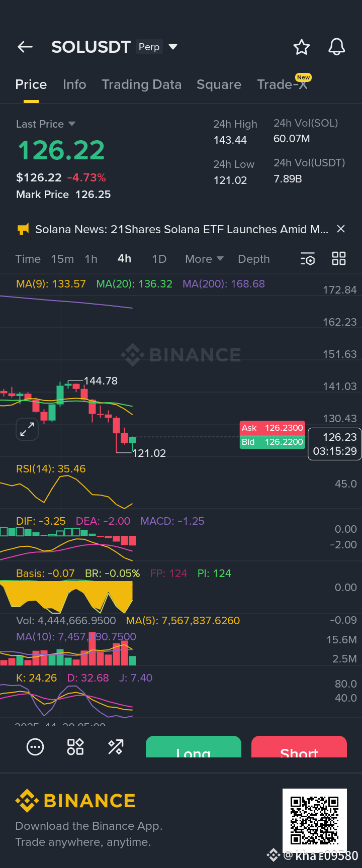The height and width of the screenshot is (868, 362).
Task: Tap the volume MA(5): 7,567,837.6260 label
Action: coord(183,621)
